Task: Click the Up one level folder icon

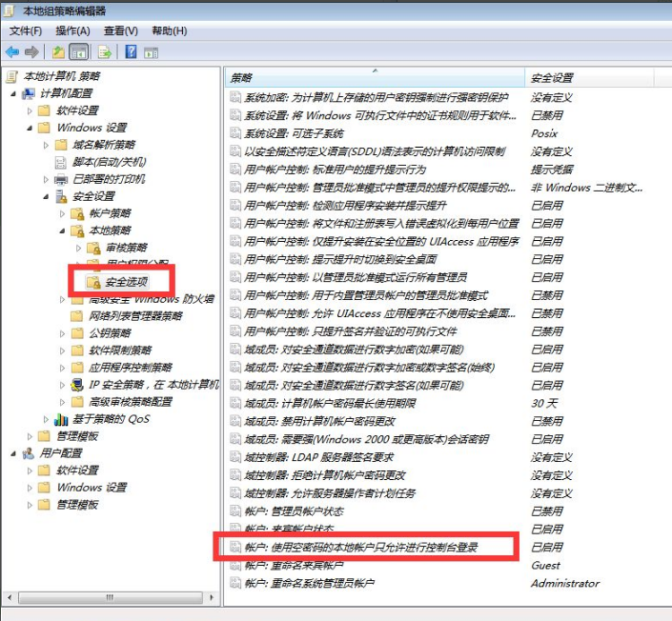Action: click(x=58, y=51)
